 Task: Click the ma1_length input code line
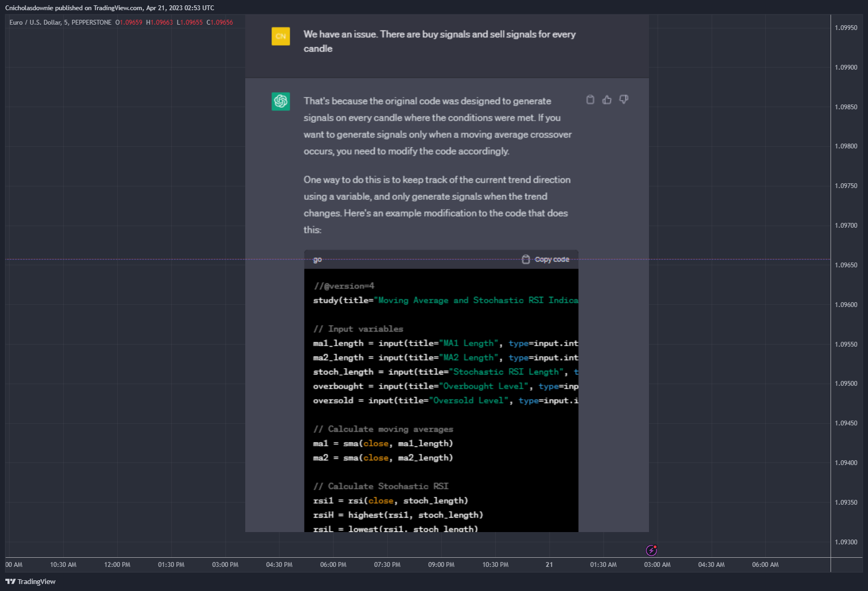pos(446,343)
